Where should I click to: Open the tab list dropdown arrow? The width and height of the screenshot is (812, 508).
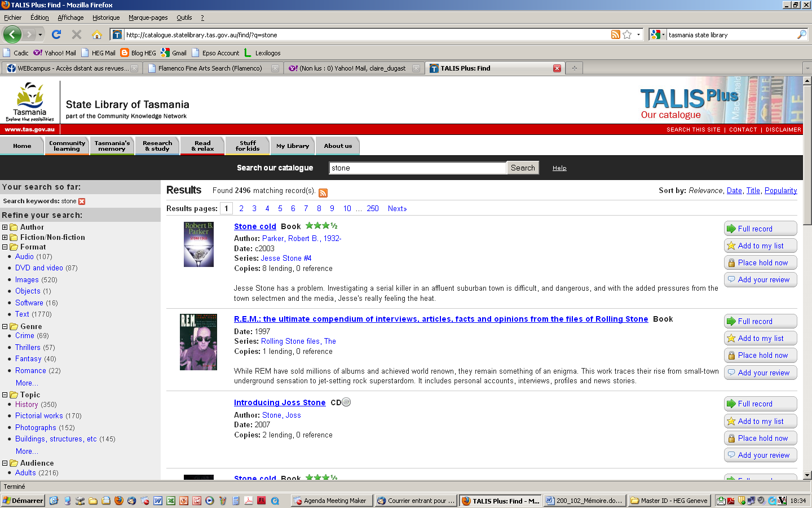[x=807, y=68]
